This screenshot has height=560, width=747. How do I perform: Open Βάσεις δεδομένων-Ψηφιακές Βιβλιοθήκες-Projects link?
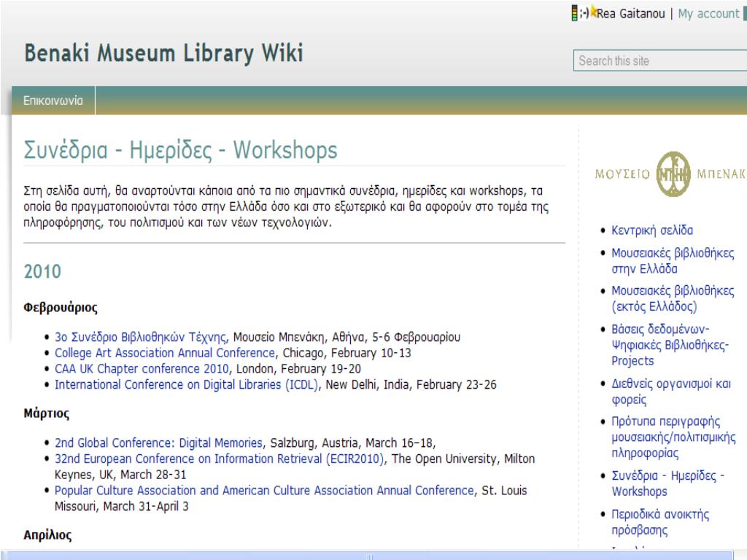click(x=670, y=345)
